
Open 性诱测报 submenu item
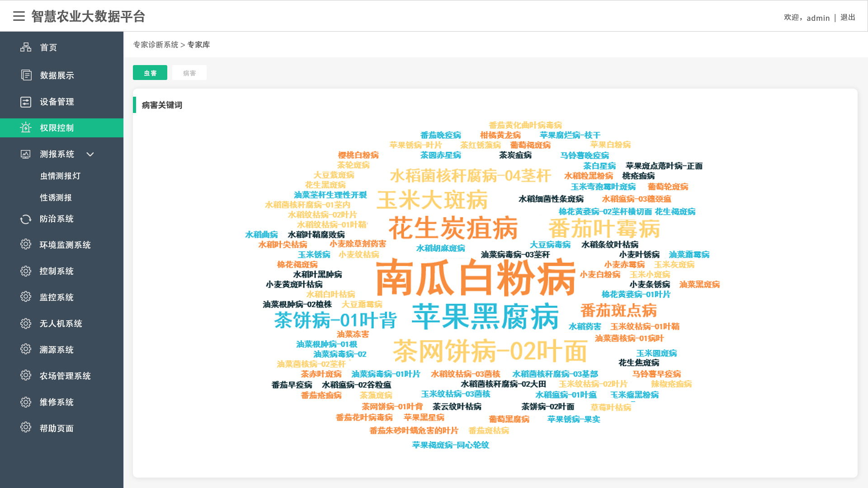tap(56, 197)
